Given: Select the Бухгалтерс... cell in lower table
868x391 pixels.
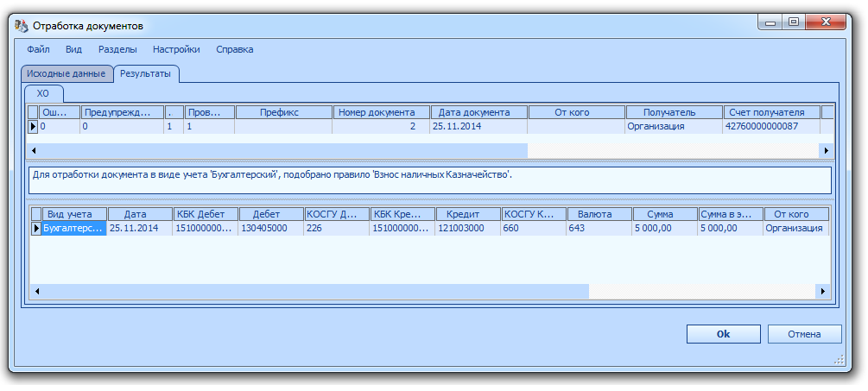Looking at the screenshot, I should [74, 229].
